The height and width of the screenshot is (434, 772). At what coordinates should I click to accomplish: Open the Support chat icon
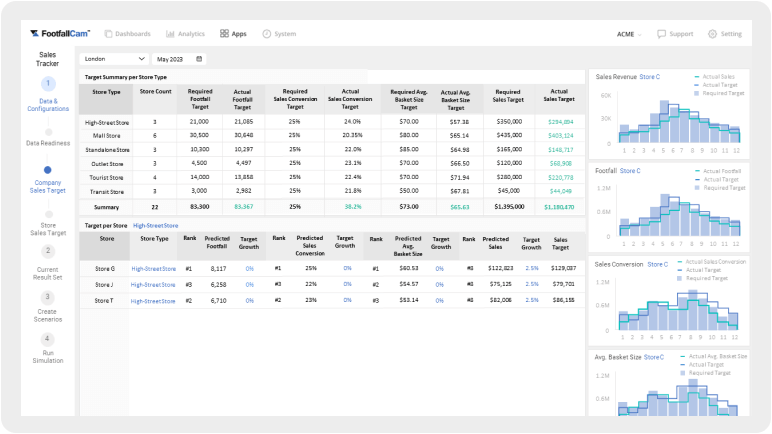coord(661,34)
